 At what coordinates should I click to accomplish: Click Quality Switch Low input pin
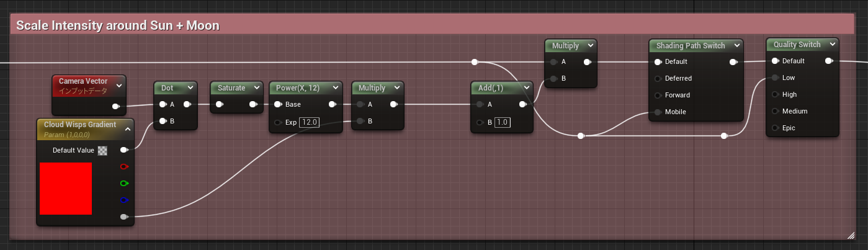pyautogui.click(x=775, y=78)
